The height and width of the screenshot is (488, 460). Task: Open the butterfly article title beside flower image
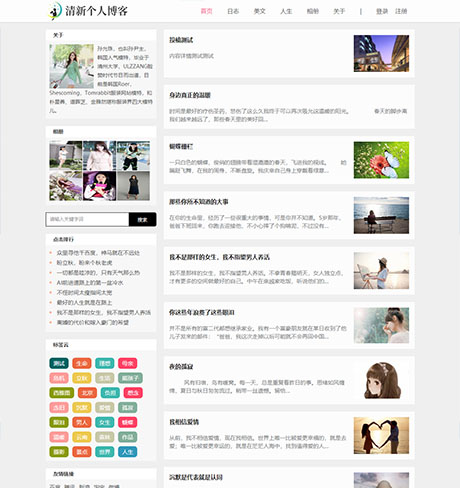[x=181, y=146]
